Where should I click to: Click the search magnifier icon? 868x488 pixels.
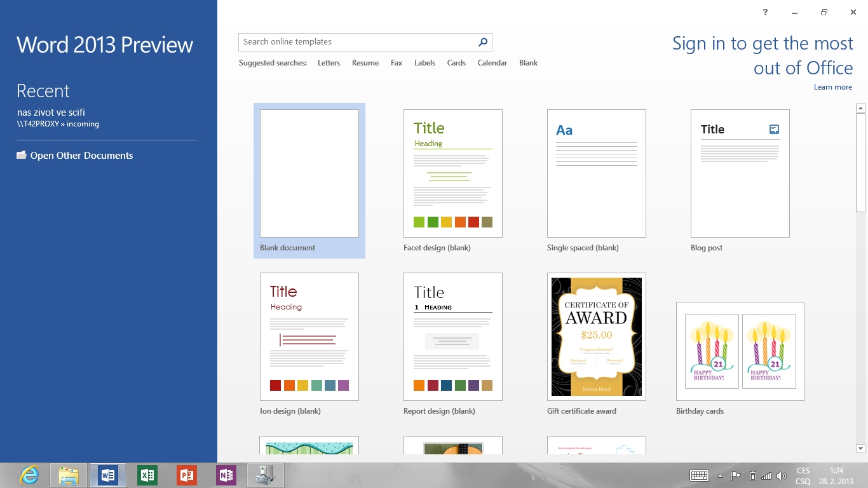(483, 42)
